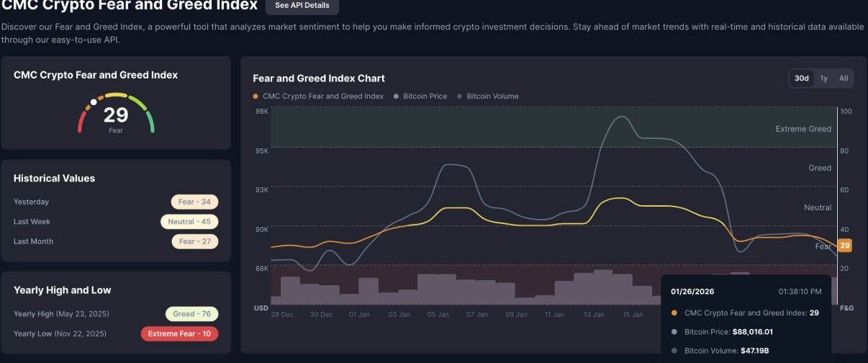
Task: Click the Last Week Neutral - 45 badge
Action: 189,222
